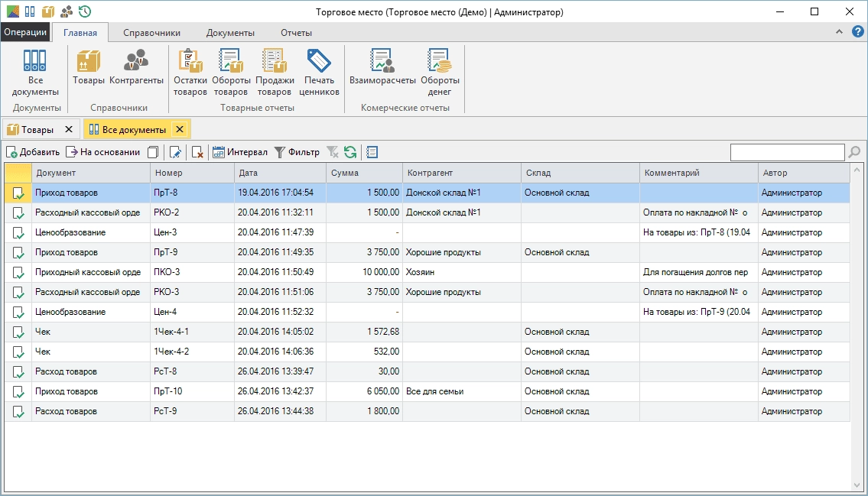The width and height of the screenshot is (868, 496).
Task: Click quick-access contractors icon in title bar
Action: coord(67,11)
